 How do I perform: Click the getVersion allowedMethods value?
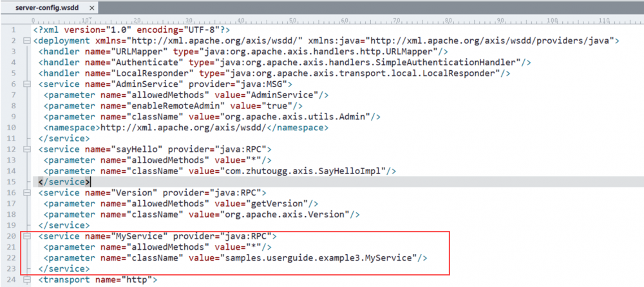point(277,204)
